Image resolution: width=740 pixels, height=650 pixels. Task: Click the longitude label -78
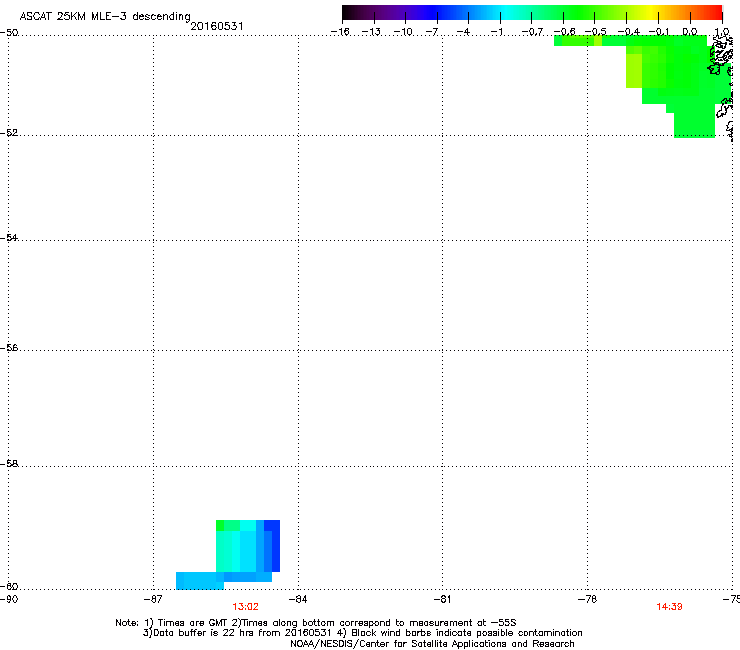click(x=588, y=599)
